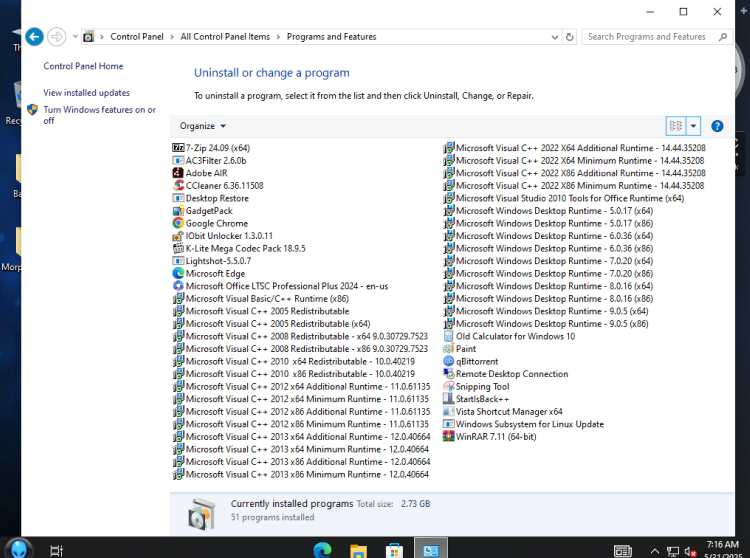Select Visual Studio 2010 Tools for Office Runtime
This screenshot has height=558, width=750.
point(563,198)
